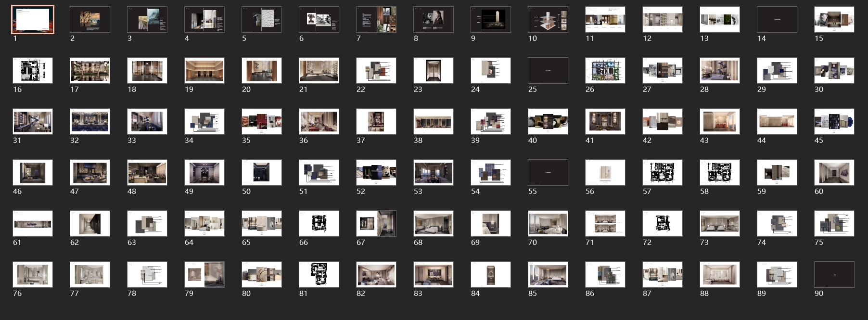Viewport: 868px width, 320px height.
Task: Pick slide 40 dark material collage
Action: pyautogui.click(x=548, y=122)
